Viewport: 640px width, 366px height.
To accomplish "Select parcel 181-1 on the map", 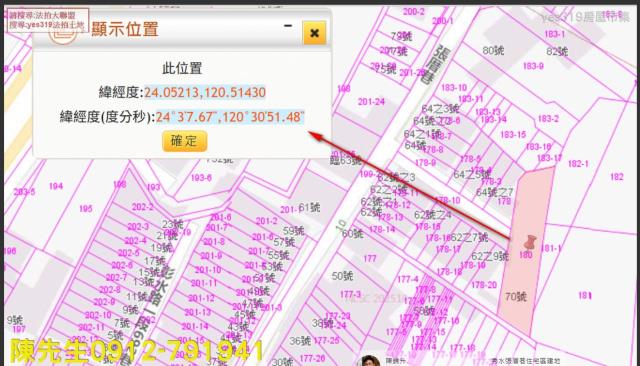I will [x=551, y=248].
